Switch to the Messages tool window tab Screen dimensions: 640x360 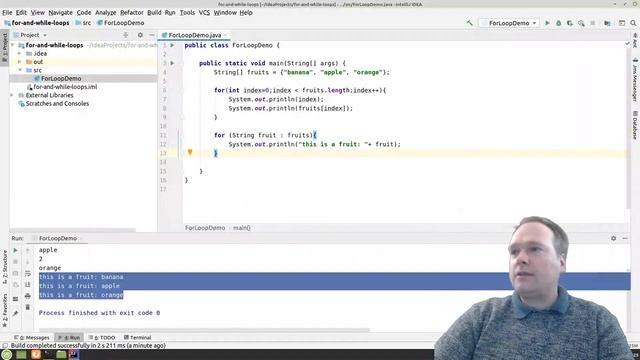point(32,338)
